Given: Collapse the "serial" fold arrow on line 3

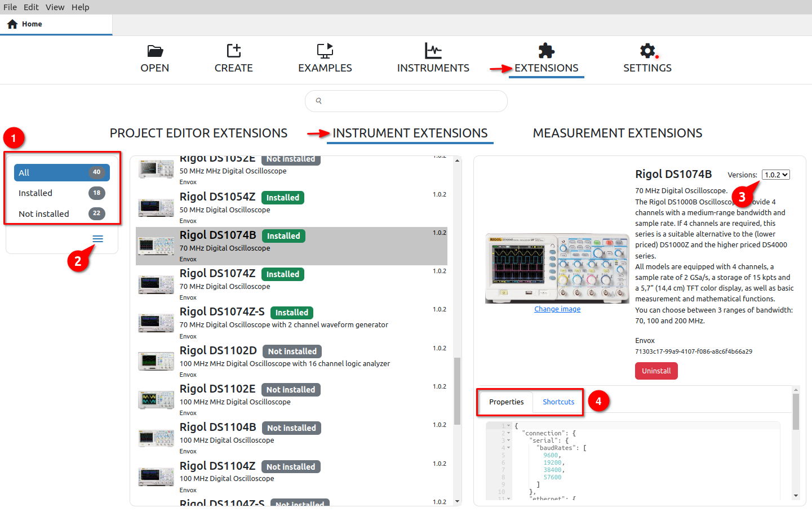Looking at the screenshot, I should 509,440.
